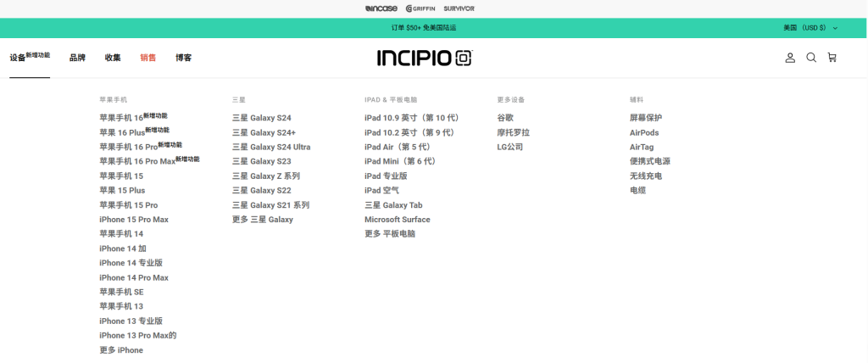Select iPhone 15 Pro Max link

click(134, 220)
